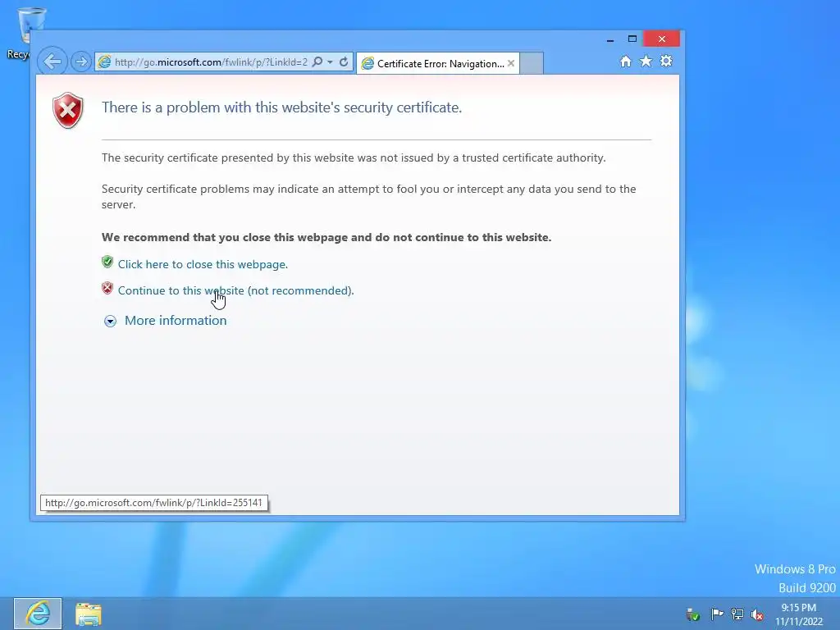Refresh the page with the reload icon
Screen dimensions: 840x630
pyautogui.click(x=344, y=62)
